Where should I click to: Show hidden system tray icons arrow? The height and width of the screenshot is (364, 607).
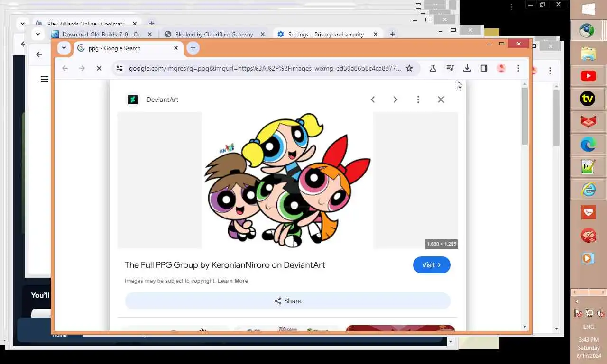tap(577, 302)
